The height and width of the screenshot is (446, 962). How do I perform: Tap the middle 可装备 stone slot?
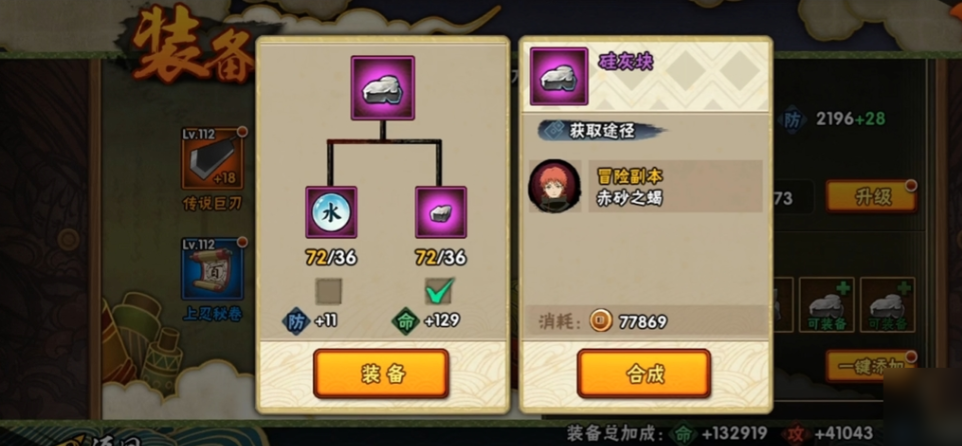(x=826, y=305)
